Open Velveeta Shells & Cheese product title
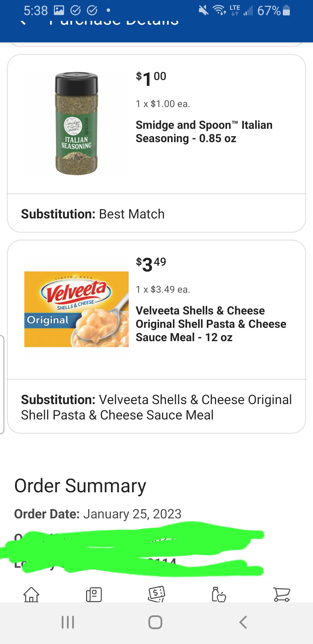Viewport: 313px width, 644px height. point(211,324)
